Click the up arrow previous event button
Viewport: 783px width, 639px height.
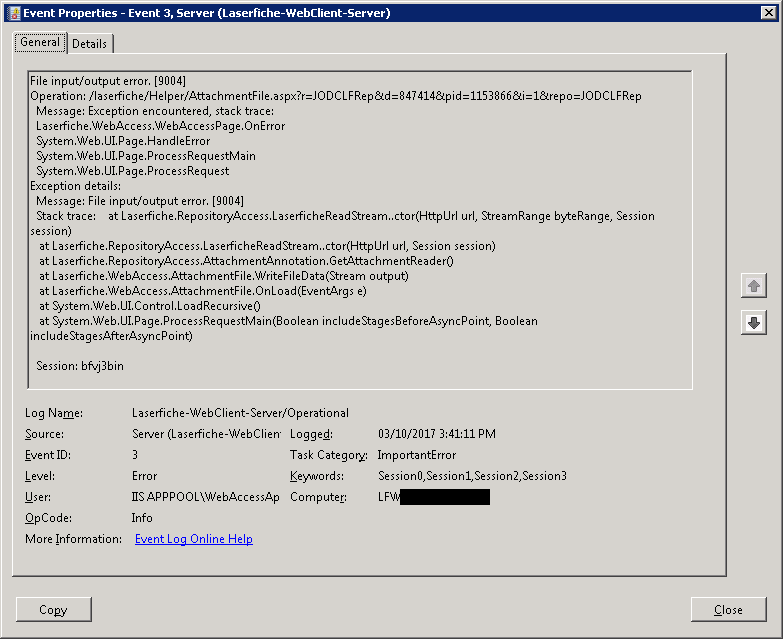(x=754, y=286)
